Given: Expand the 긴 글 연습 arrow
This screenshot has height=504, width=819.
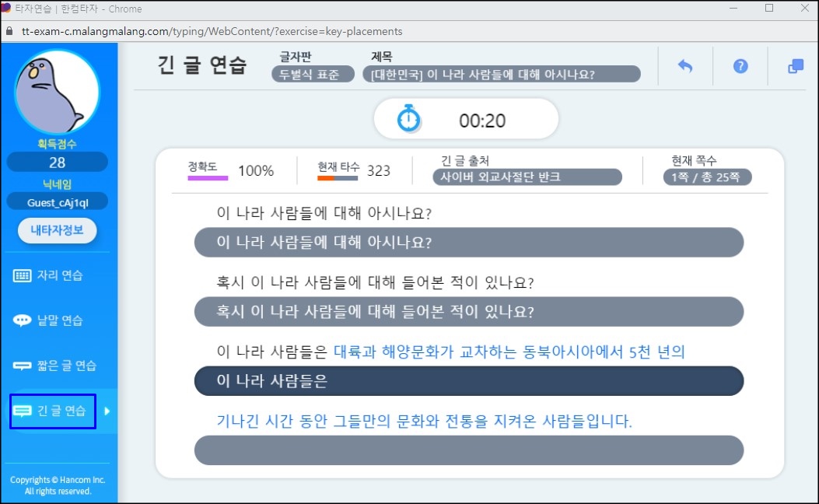Looking at the screenshot, I should pyautogui.click(x=107, y=411).
